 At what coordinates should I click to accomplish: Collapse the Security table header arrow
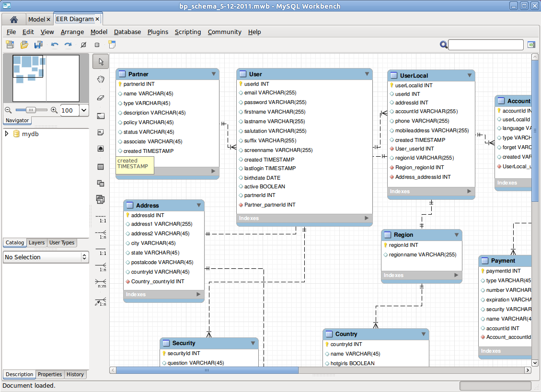coord(253,343)
